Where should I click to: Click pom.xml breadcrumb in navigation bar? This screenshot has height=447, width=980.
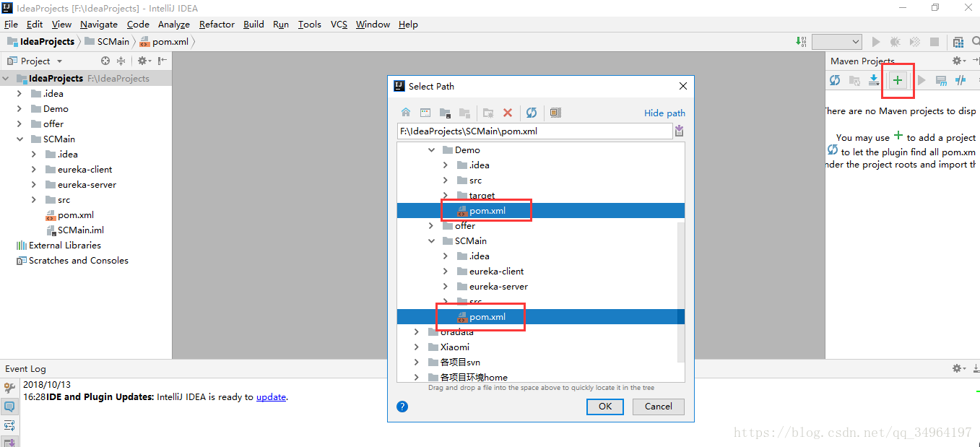(164, 42)
